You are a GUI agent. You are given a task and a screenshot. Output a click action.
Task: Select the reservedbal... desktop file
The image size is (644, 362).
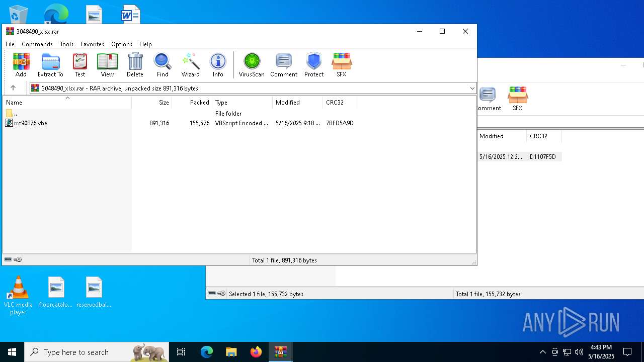click(x=94, y=292)
